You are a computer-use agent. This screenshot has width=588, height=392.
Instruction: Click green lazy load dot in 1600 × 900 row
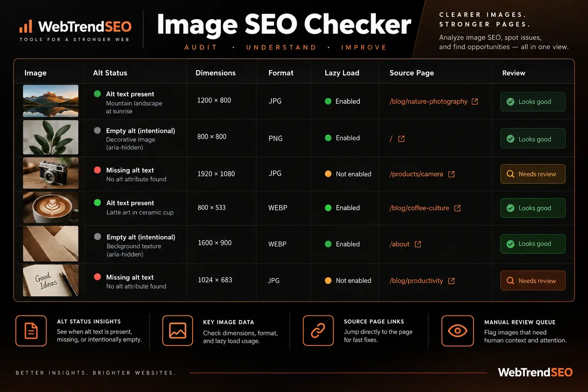pyautogui.click(x=328, y=244)
